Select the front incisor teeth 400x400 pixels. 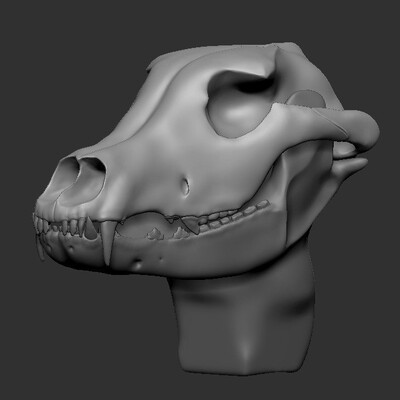coord(58,225)
